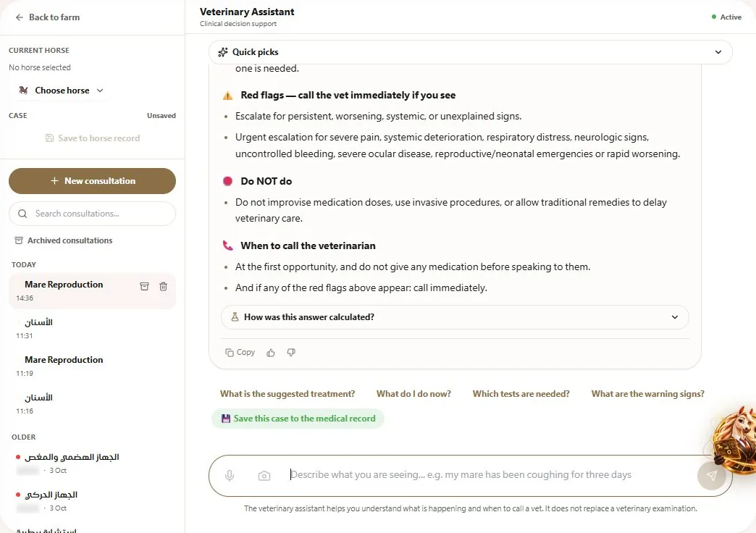Open the الجهاز الهضمي والمغص consultation
The height and width of the screenshot is (533, 756).
point(92,463)
